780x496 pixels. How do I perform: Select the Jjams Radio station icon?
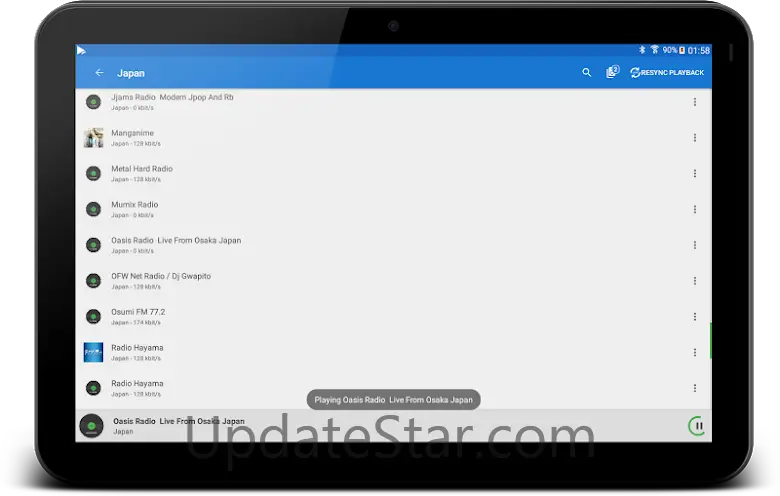point(94,102)
